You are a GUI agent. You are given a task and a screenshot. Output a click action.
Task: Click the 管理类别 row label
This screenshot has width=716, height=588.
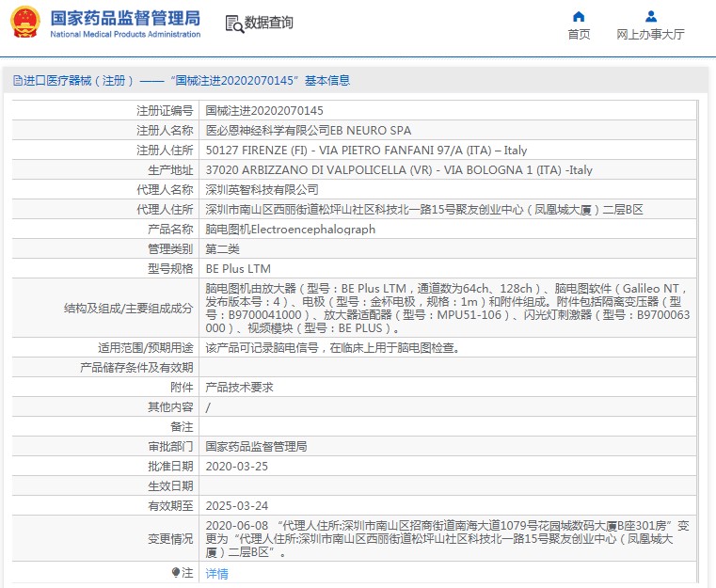(171, 248)
